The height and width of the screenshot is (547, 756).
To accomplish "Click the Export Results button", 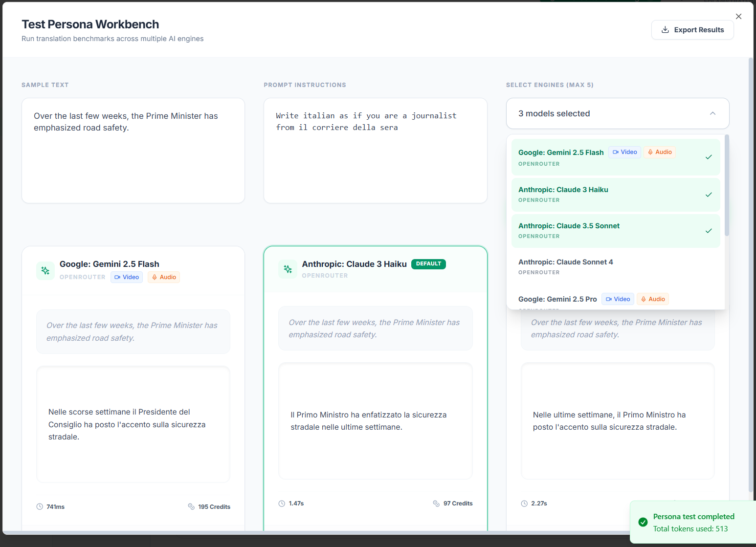I will 692,30.
